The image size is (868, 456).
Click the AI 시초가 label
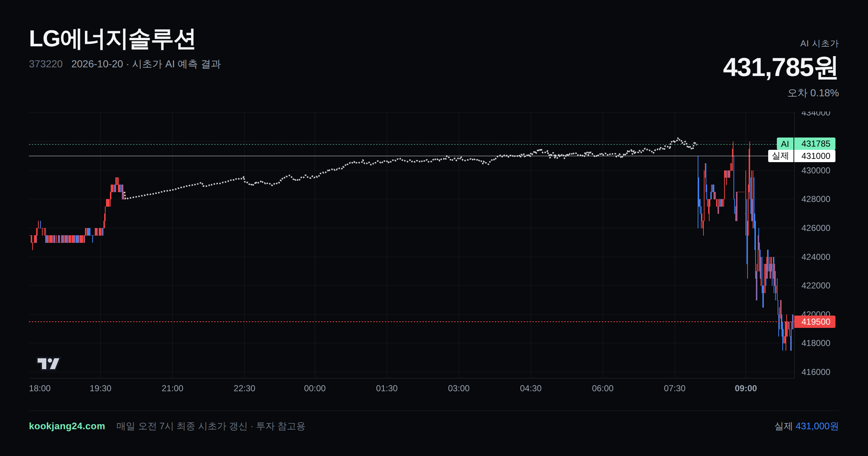tap(819, 43)
